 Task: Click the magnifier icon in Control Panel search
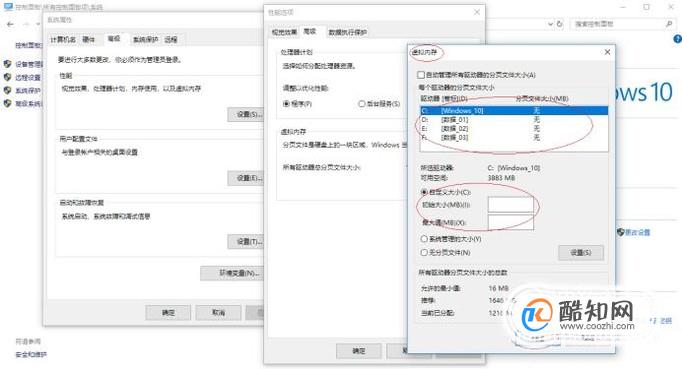pyautogui.click(x=669, y=24)
